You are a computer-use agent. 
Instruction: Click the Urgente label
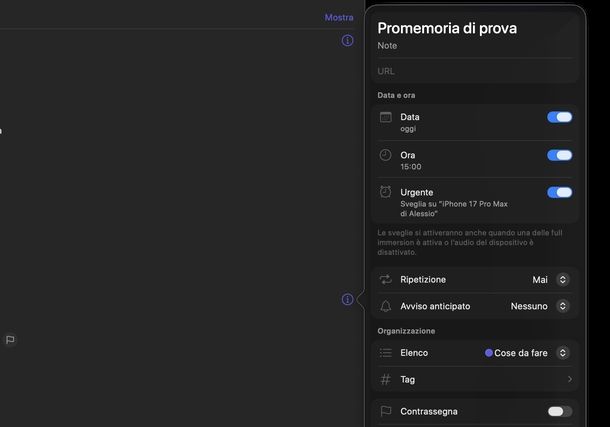(417, 192)
